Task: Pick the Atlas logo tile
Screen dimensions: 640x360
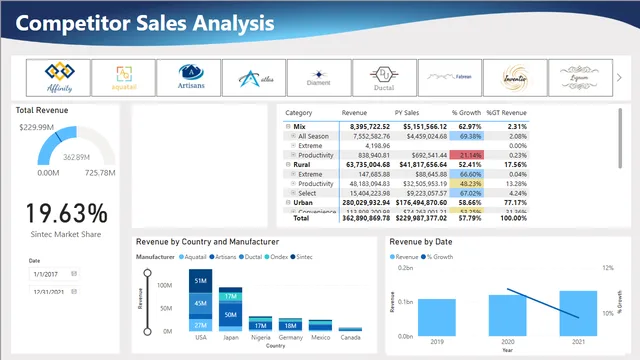Action: point(254,78)
